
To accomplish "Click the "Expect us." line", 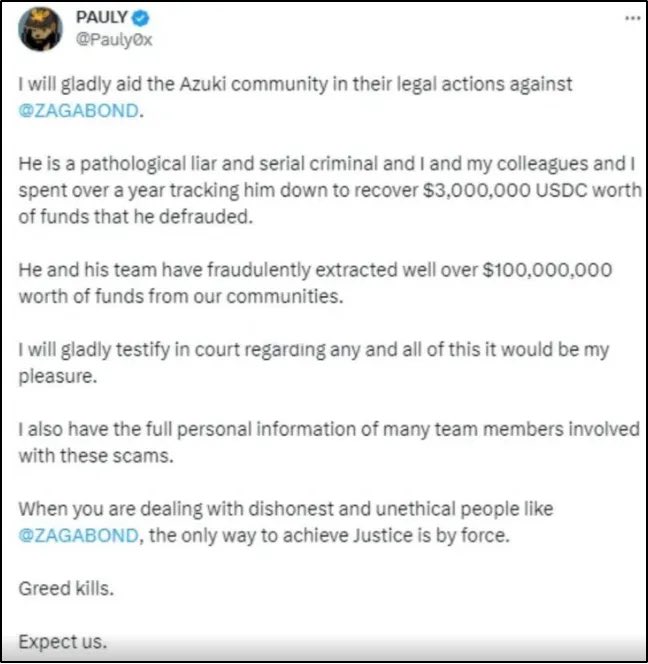I will coord(62,641).
